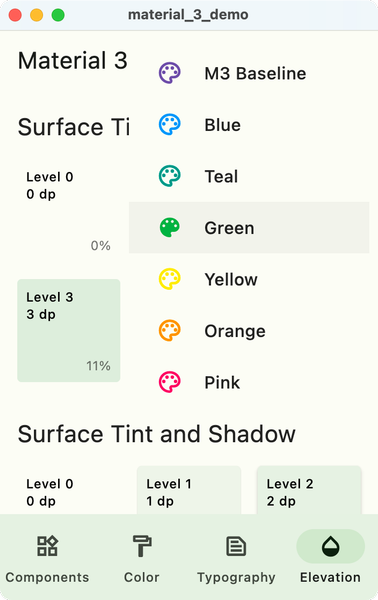Click the Level 1 shadow card
The height and width of the screenshot is (600, 378).
189,490
